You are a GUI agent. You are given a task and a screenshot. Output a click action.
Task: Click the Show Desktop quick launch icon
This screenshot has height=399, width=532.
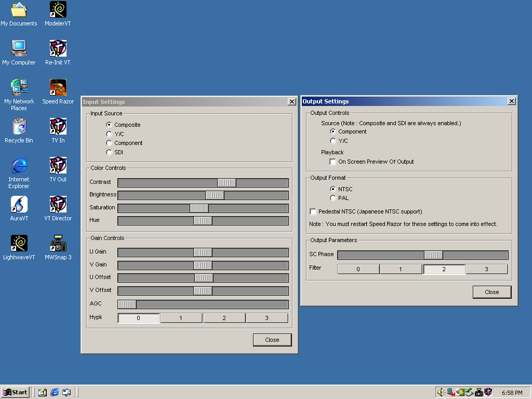(x=43, y=393)
